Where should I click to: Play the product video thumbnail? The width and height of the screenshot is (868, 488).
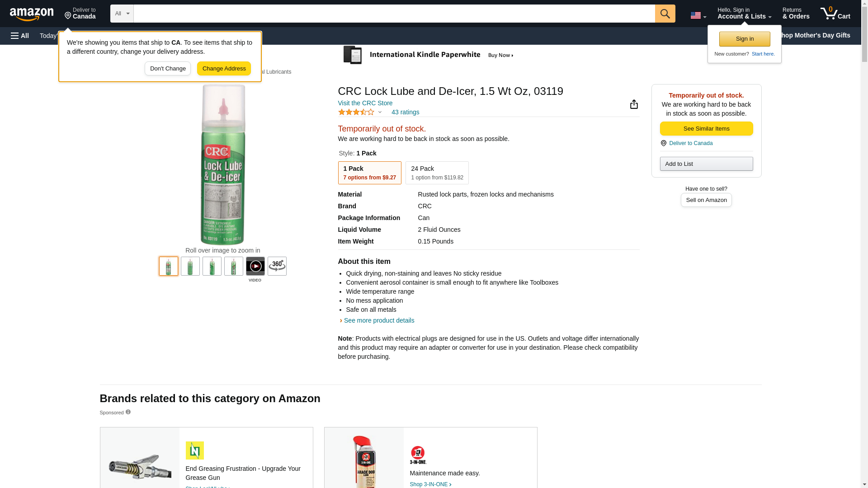point(255,266)
